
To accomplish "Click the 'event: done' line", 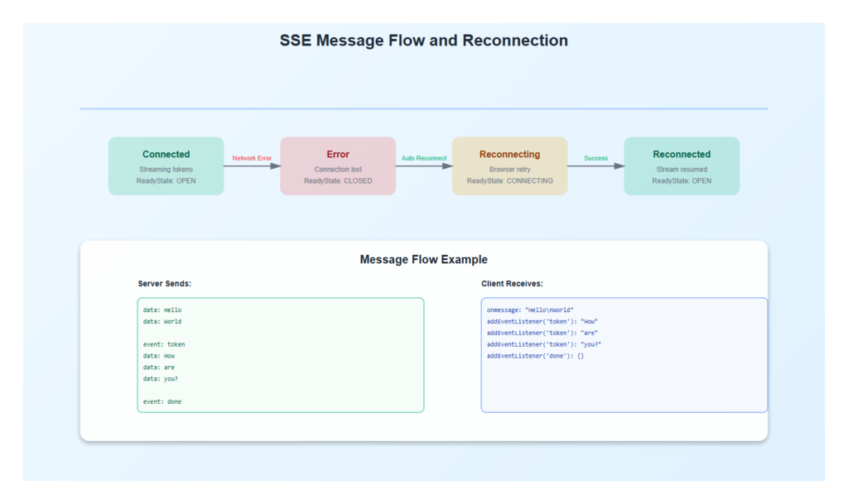I will tap(162, 401).
